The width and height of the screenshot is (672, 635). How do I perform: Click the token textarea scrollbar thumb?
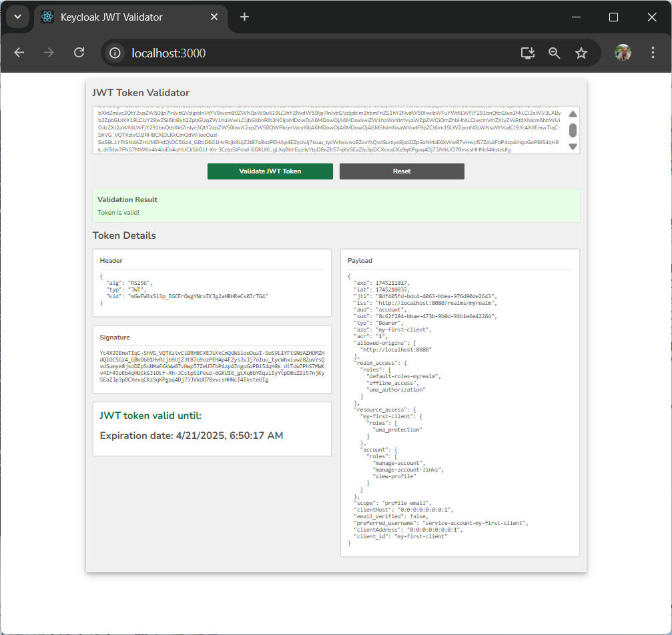(x=573, y=130)
